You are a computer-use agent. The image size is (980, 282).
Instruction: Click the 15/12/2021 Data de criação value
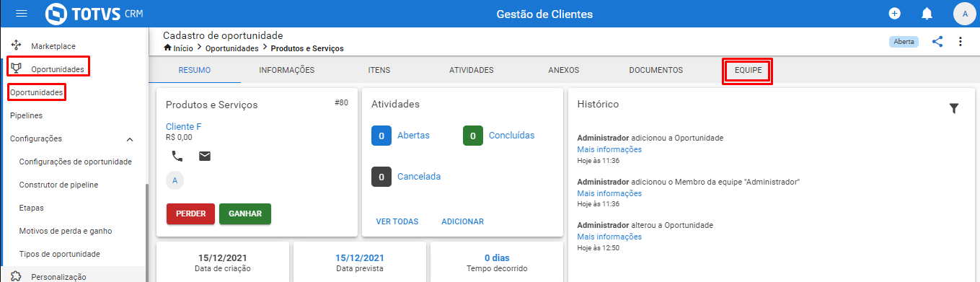tap(223, 257)
